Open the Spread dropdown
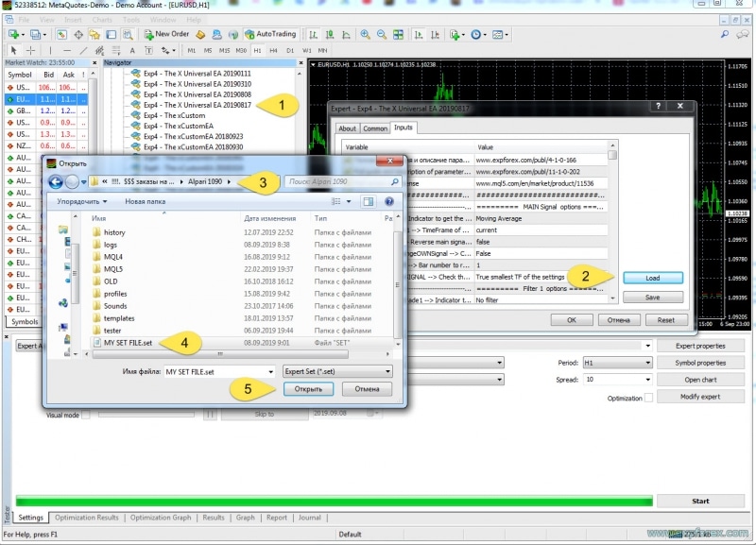The image size is (756, 545). 616,380
